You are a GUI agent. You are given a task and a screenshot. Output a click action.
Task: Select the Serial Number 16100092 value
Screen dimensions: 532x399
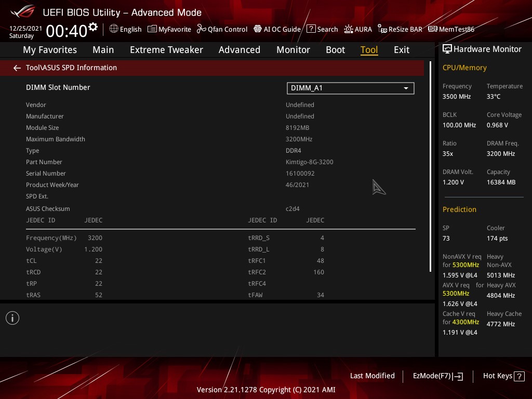point(300,174)
